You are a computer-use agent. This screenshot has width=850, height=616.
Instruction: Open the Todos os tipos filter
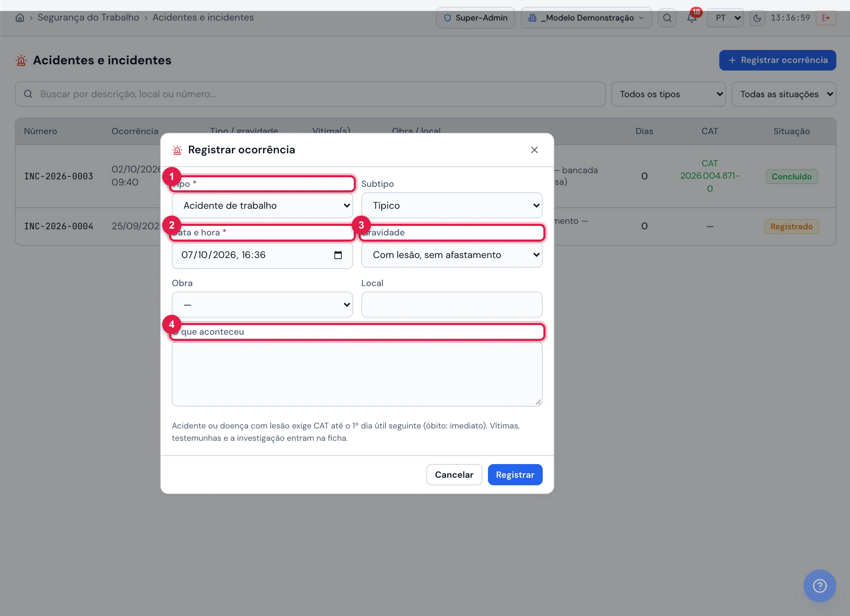[669, 94]
